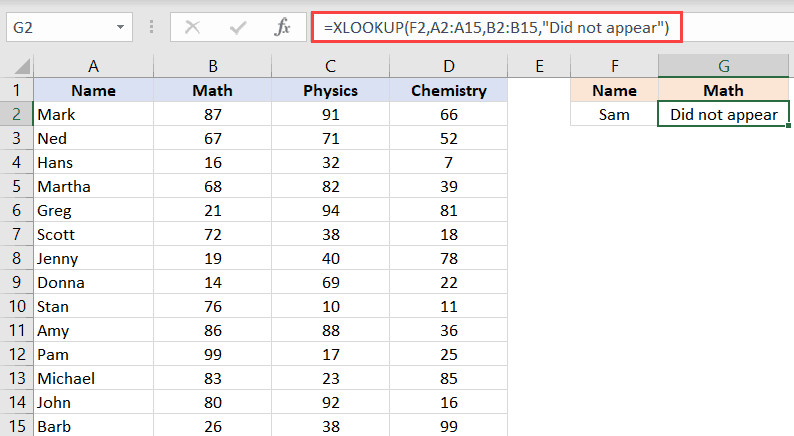Select the 'Did not appear' result cell

[x=724, y=114]
